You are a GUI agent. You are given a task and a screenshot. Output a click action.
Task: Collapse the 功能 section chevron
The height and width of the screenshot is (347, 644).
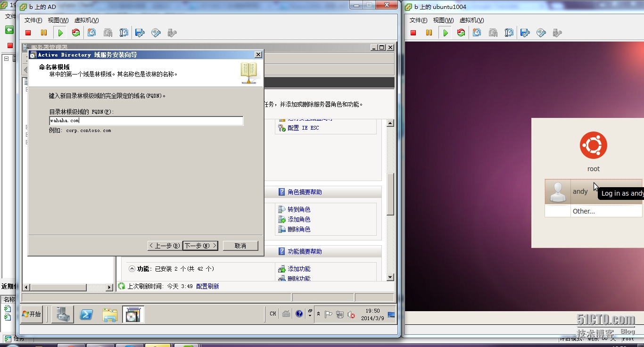[132, 269]
